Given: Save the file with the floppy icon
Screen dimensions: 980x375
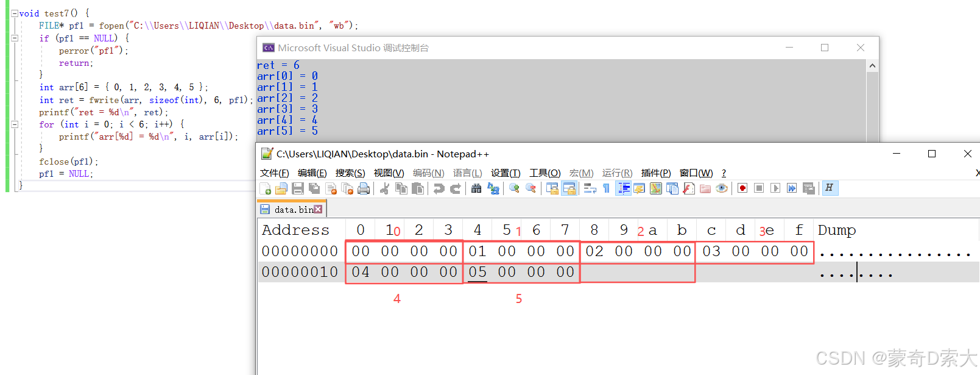Looking at the screenshot, I should point(298,188).
